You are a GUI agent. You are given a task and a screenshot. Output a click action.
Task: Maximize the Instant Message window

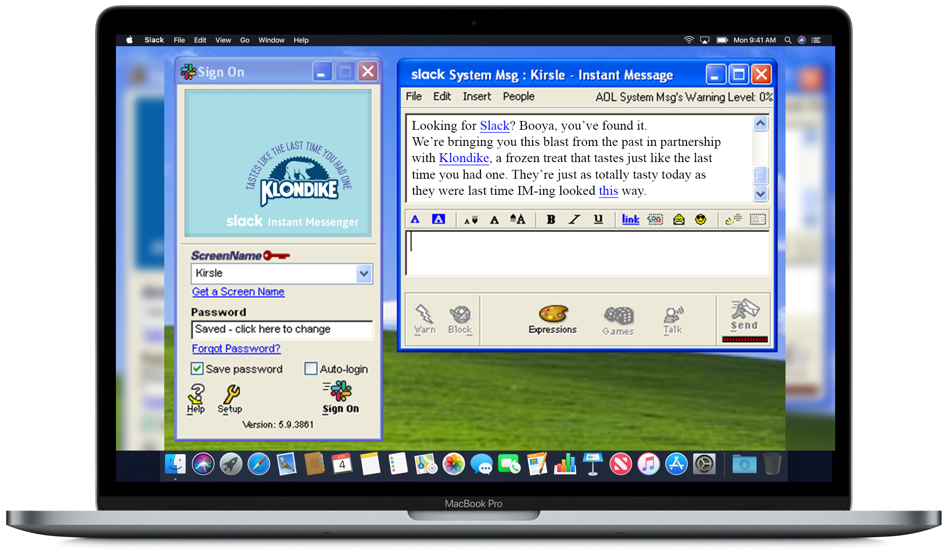738,74
